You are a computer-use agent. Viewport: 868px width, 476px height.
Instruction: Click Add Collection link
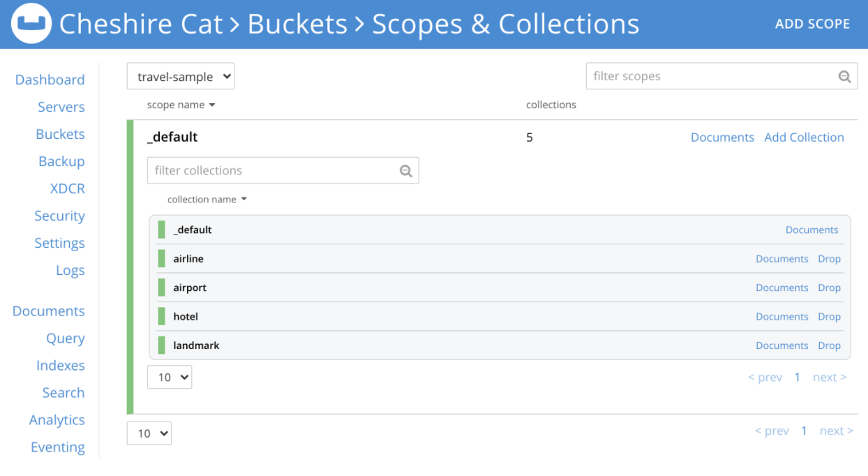pos(804,137)
